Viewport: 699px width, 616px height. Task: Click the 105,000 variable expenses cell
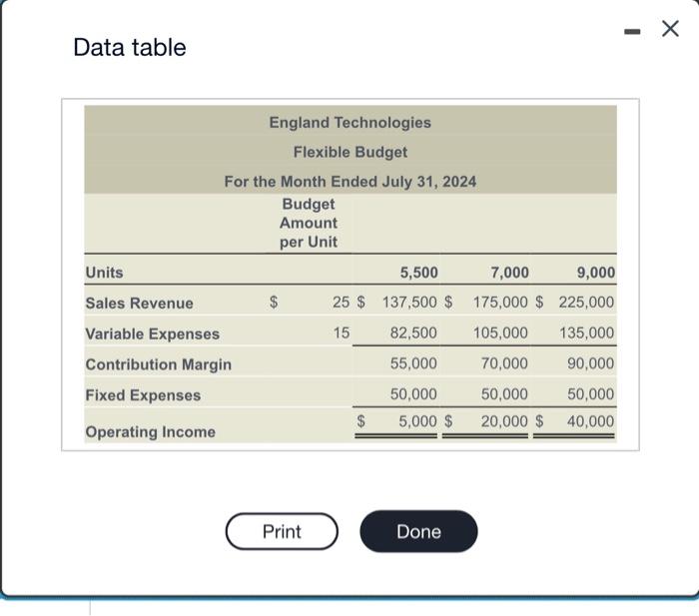pyautogui.click(x=500, y=333)
